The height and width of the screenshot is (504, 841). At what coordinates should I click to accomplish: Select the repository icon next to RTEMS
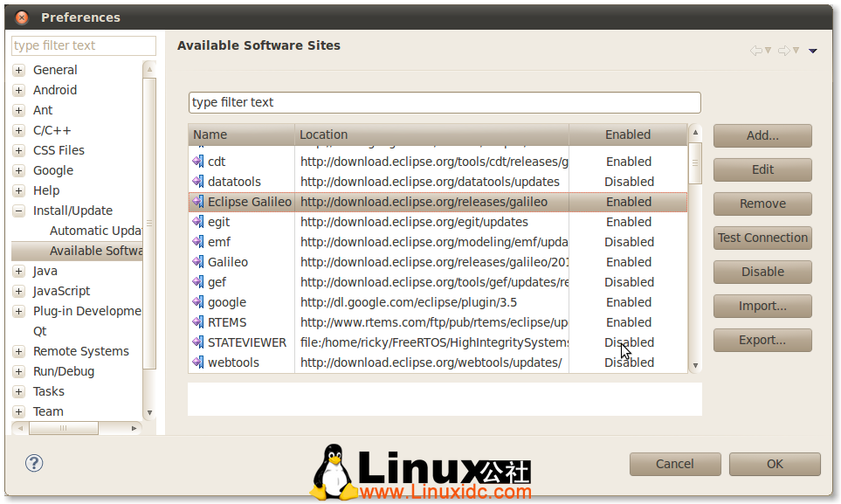(197, 322)
